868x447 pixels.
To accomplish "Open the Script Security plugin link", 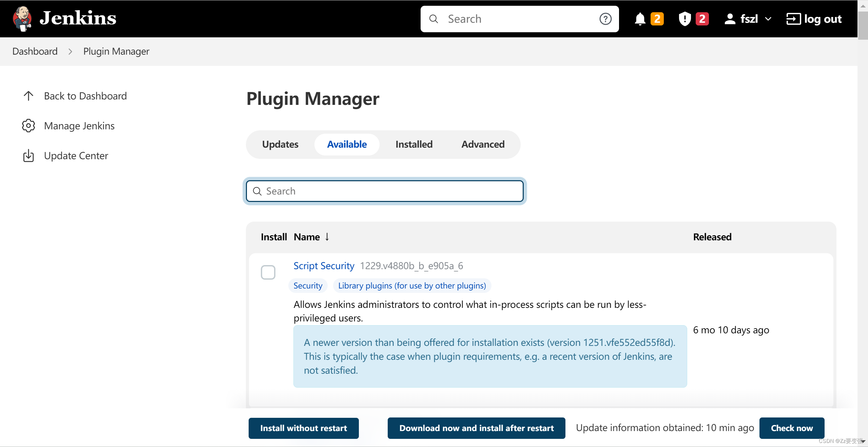I will pyautogui.click(x=324, y=266).
